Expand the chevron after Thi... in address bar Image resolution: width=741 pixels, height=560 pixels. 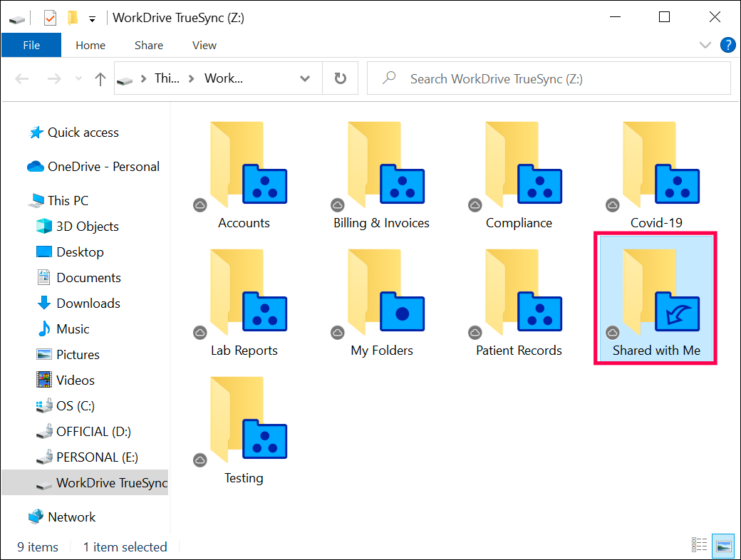click(192, 78)
